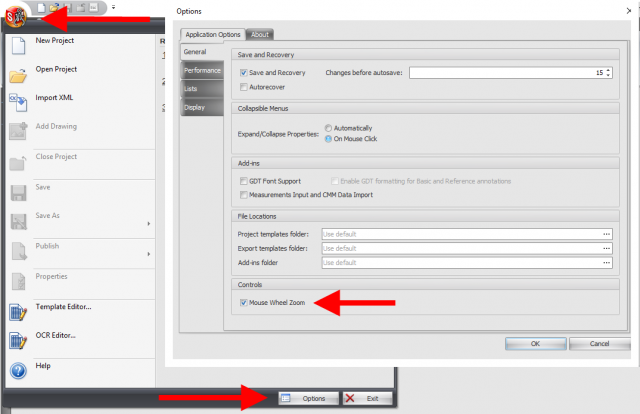Image resolution: width=640 pixels, height=414 pixels.
Task: Click the New document icon in quick access toolbar
Action: coord(41,8)
